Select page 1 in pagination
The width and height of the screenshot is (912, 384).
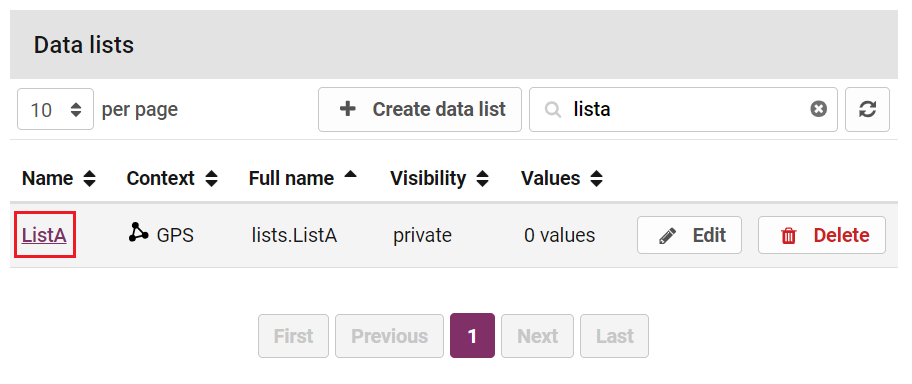tap(472, 336)
